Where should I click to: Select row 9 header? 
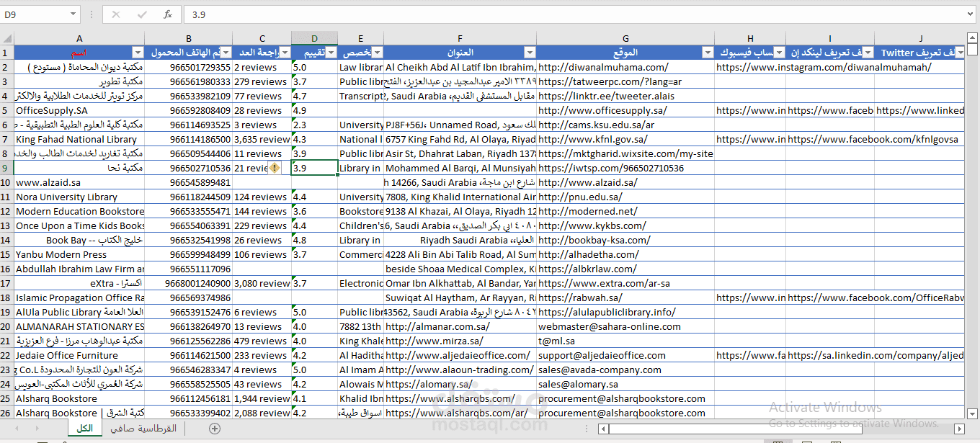tap(6, 168)
